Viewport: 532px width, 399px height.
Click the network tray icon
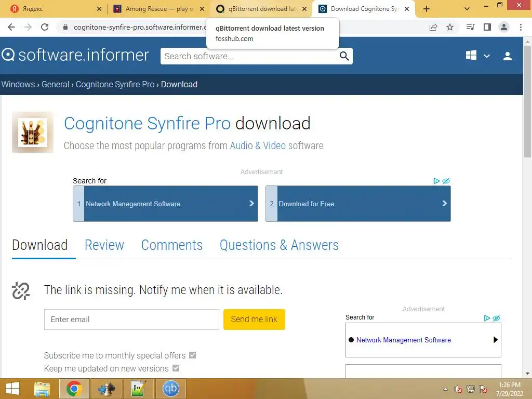tap(471, 389)
